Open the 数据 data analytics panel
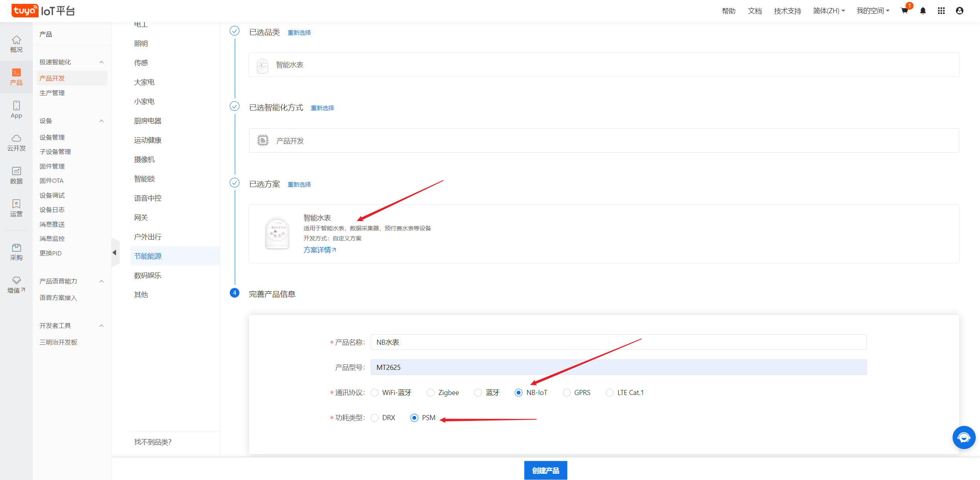The width and height of the screenshot is (980, 480). (16, 175)
